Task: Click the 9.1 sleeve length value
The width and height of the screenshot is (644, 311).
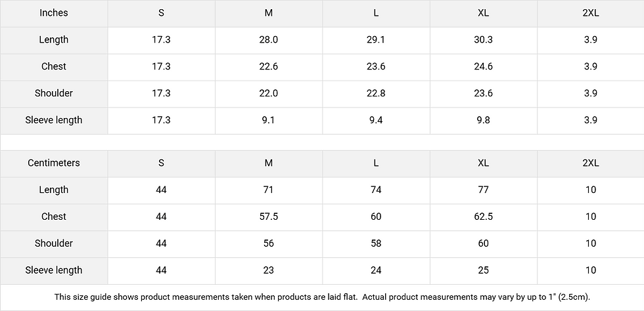Action: coord(268,120)
